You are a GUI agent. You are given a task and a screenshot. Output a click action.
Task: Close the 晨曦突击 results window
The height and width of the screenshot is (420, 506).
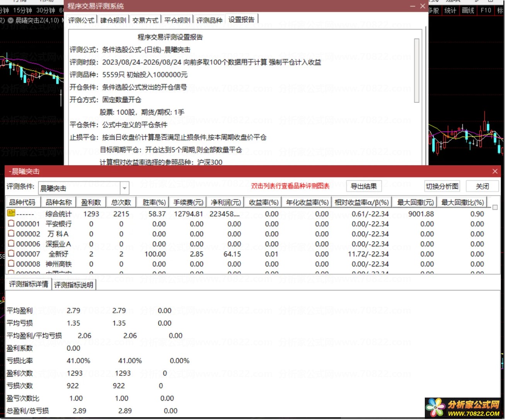(495, 171)
